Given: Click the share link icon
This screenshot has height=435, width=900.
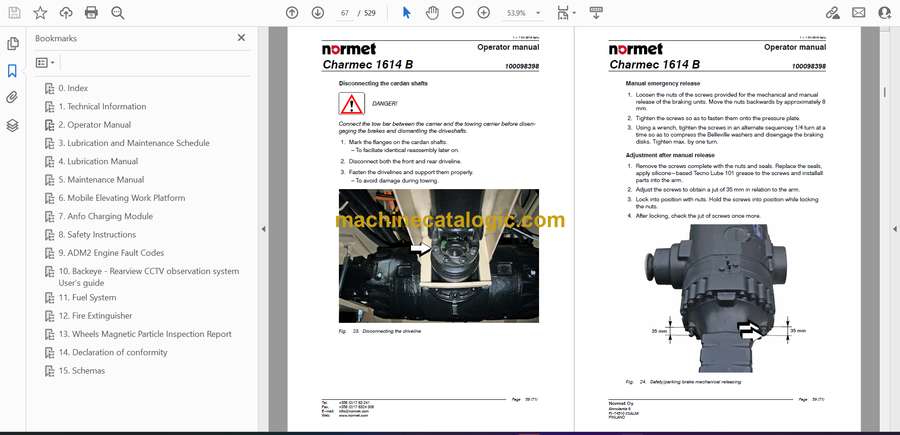Looking at the screenshot, I should coord(832,13).
